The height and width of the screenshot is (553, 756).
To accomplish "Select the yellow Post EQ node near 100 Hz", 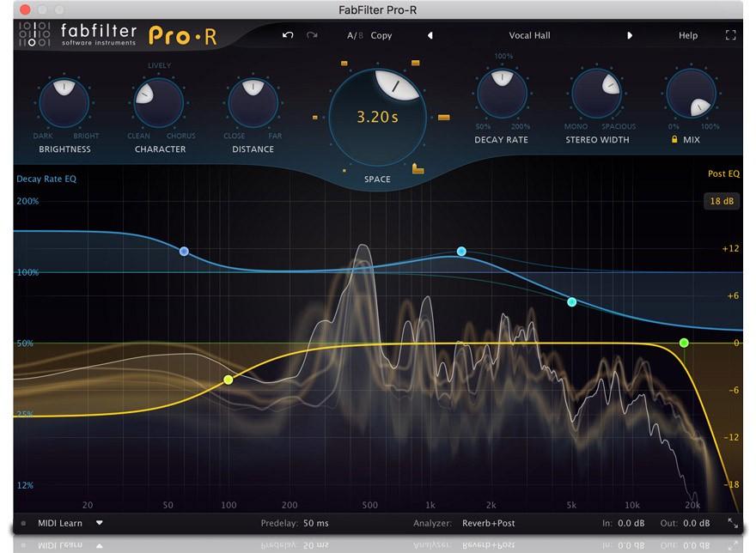I will tap(228, 380).
